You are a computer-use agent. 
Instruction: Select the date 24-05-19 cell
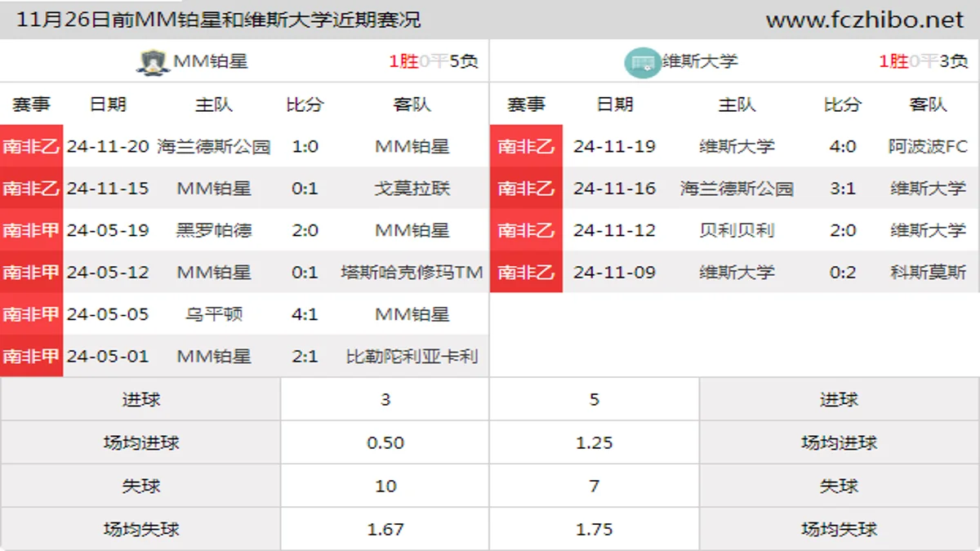108,230
